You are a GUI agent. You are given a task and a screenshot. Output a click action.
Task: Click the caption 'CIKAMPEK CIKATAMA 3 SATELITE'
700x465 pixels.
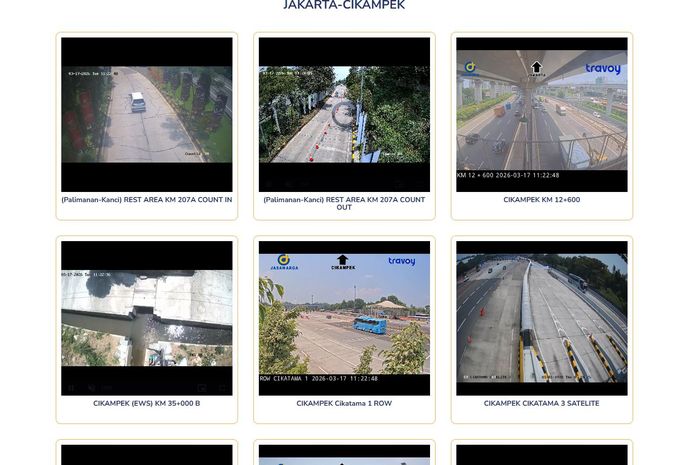(542, 403)
